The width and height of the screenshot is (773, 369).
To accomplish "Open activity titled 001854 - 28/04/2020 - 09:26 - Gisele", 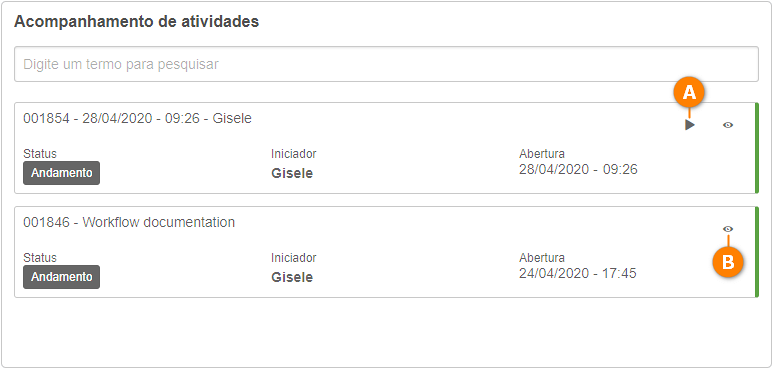I will [138, 119].
